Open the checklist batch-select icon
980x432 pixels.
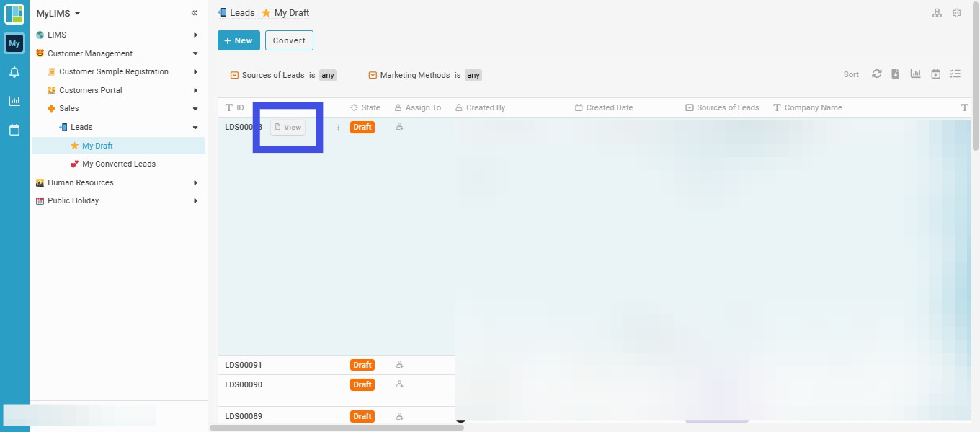click(x=955, y=74)
